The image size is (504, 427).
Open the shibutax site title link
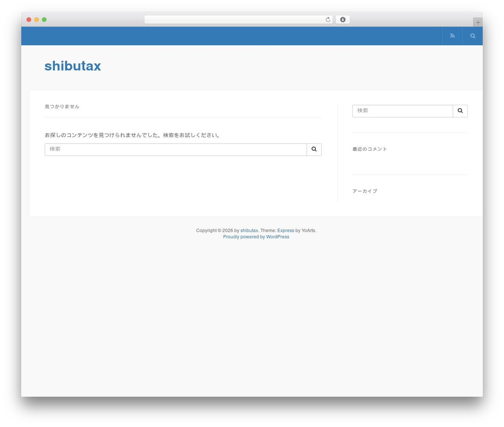(x=72, y=66)
